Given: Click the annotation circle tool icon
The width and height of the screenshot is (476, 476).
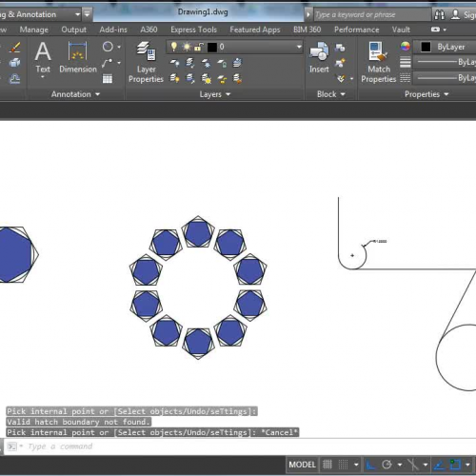Looking at the screenshot, I should [x=108, y=47].
